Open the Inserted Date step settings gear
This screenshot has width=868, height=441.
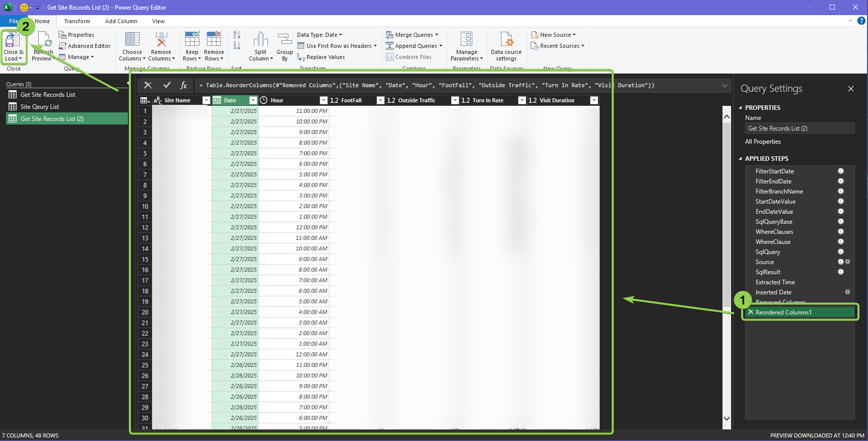pyautogui.click(x=847, y=292)
